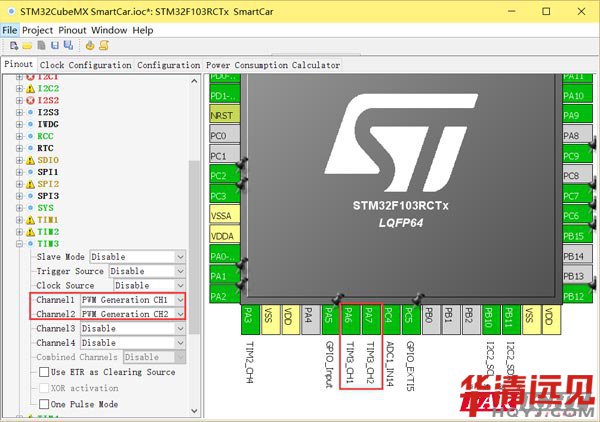600x422 pixels.
Task: Click the PC9 pin
Action: (x=577, y=155)
